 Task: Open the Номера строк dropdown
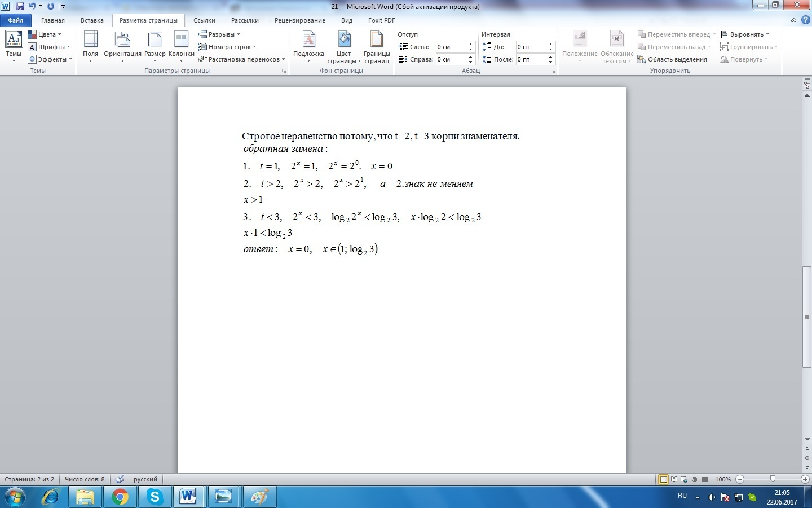[x=227, y=47]
